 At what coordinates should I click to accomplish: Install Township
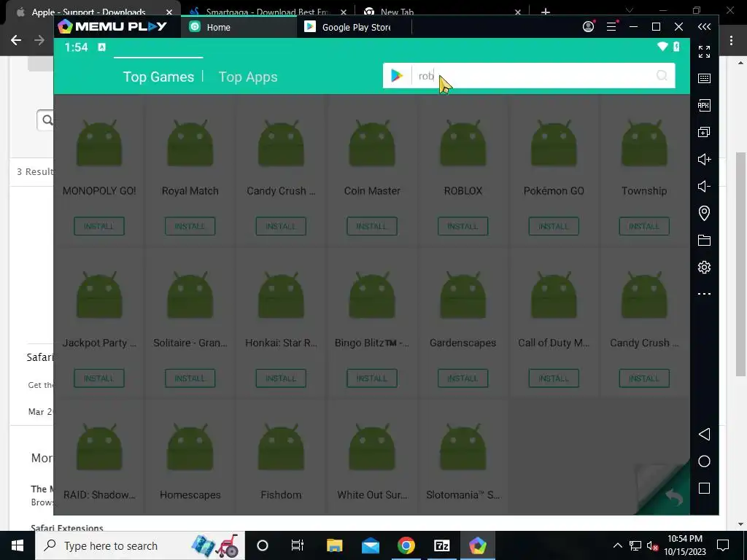pos(644,226)
